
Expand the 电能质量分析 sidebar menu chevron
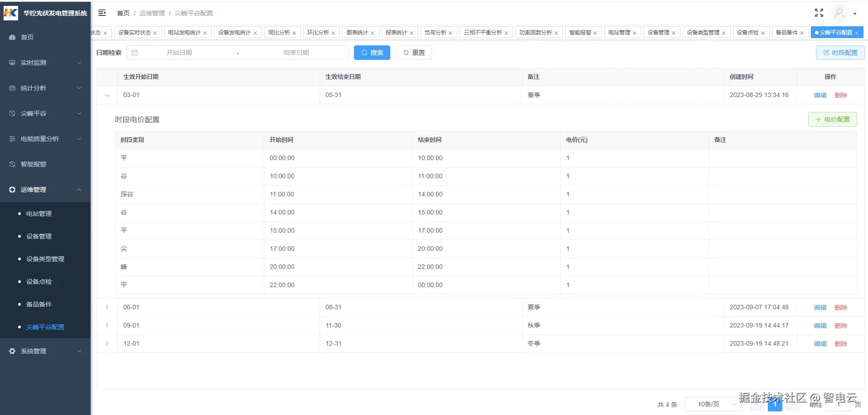click(x=79, y=139)
